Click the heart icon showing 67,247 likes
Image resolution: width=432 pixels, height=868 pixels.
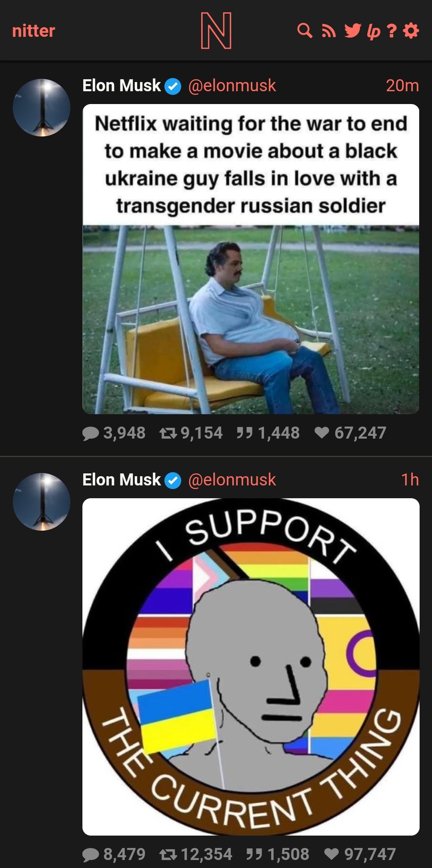(x=322, y=433)
